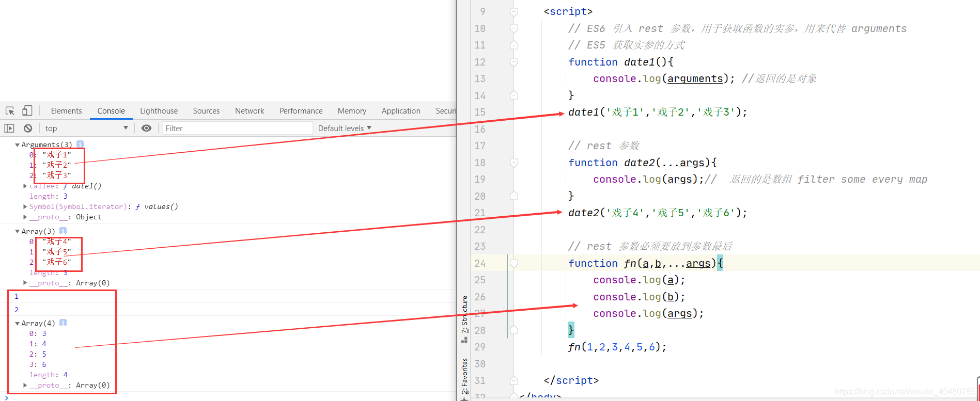980x401 pixels.
Task: Click the '3: 6' array entry
Action: (x=38, y=364)
